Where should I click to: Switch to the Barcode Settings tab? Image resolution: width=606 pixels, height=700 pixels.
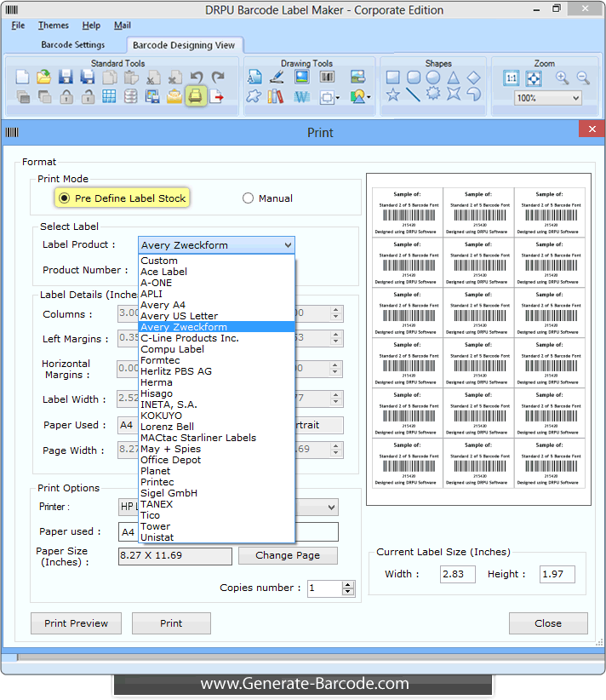click(73, 44)
